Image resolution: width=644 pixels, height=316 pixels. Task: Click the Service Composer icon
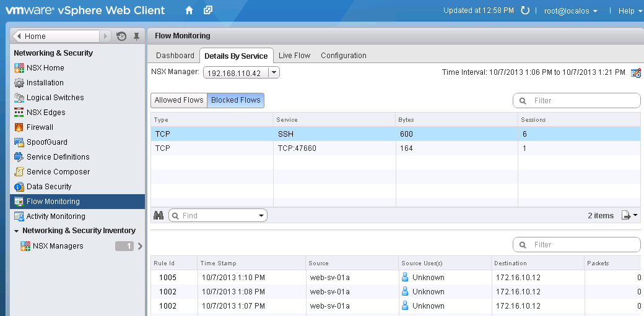point(19,171)
